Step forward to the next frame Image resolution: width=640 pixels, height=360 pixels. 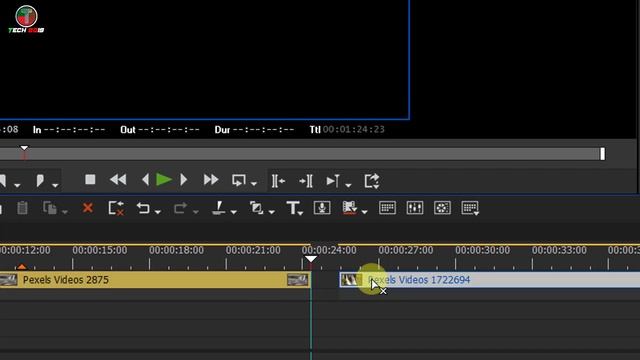[x=184, y=180]
